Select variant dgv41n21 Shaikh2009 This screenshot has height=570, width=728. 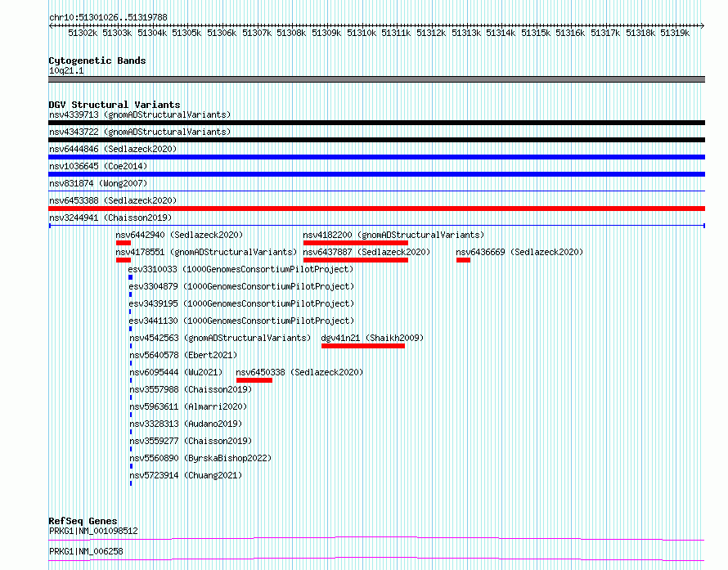[x=372, y=338]
